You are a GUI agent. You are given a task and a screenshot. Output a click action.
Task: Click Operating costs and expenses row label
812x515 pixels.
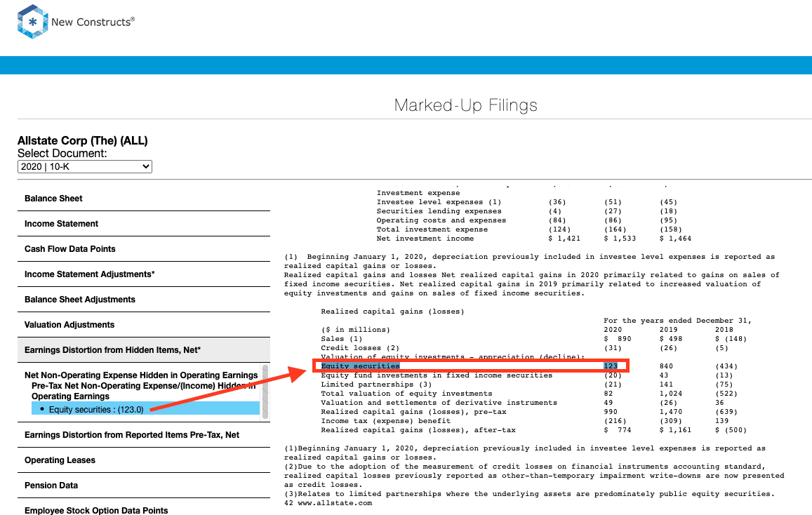(441, 220)
